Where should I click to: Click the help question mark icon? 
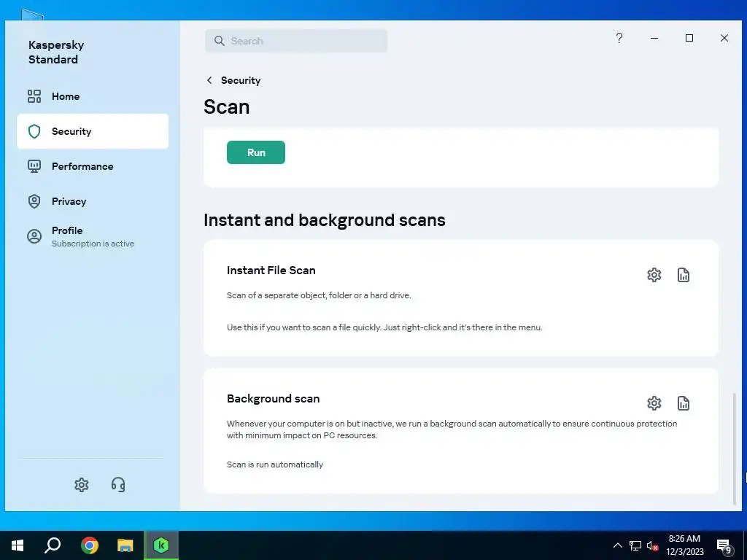[x=619, y=38]
